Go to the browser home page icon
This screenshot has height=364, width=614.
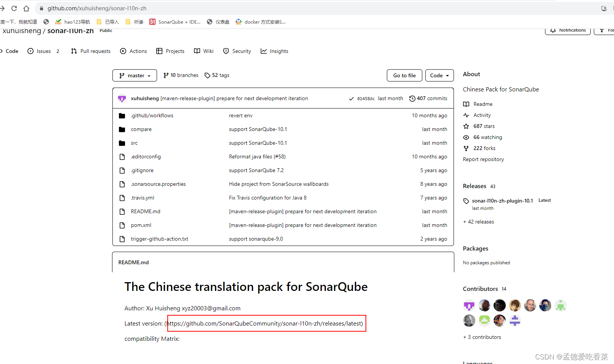click(26, 8)
